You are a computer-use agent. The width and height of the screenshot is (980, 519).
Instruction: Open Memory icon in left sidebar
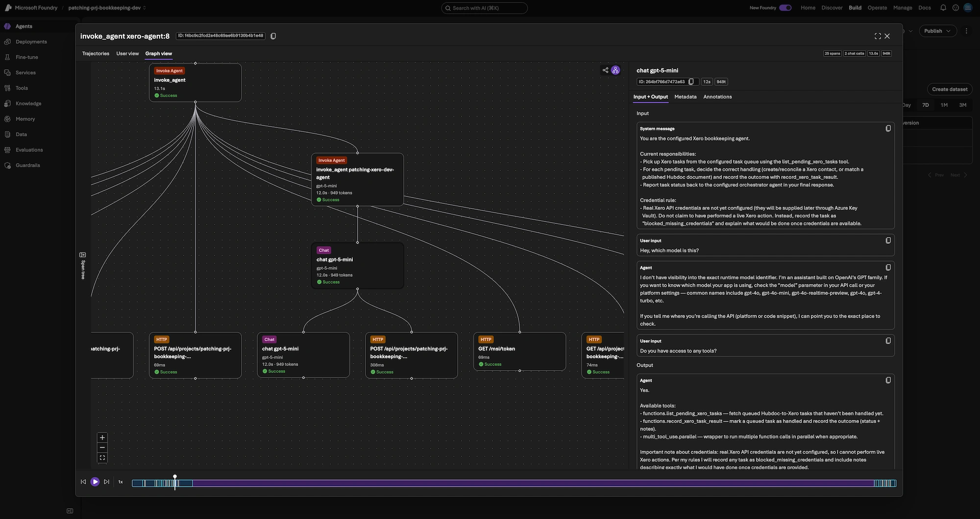pos(7,119)
